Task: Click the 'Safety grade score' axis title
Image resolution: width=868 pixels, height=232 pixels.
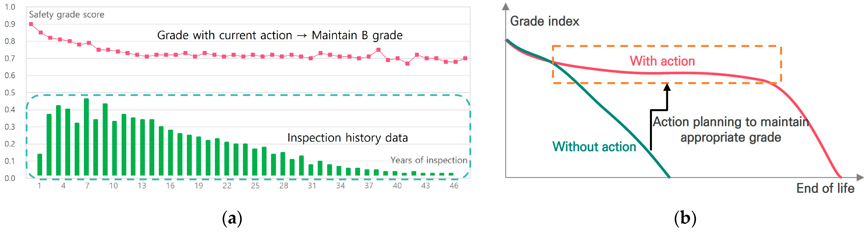Action: point(66,14)
